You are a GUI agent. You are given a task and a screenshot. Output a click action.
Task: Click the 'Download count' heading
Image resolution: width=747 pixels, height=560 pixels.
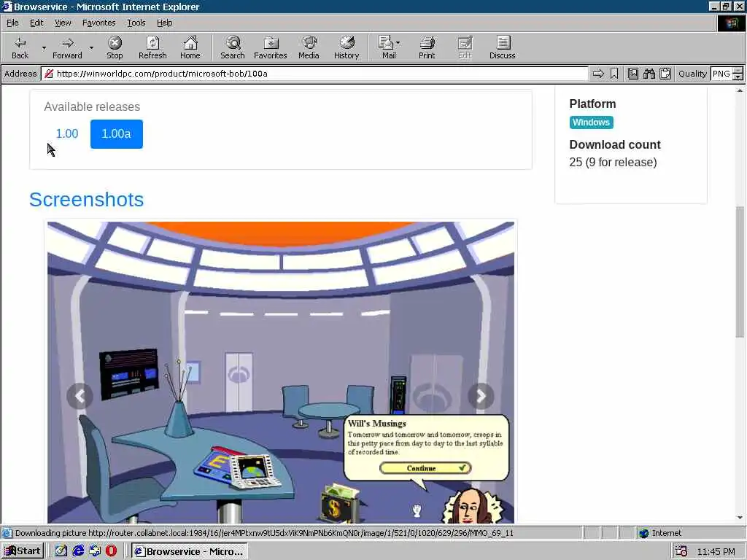[614, 145]
